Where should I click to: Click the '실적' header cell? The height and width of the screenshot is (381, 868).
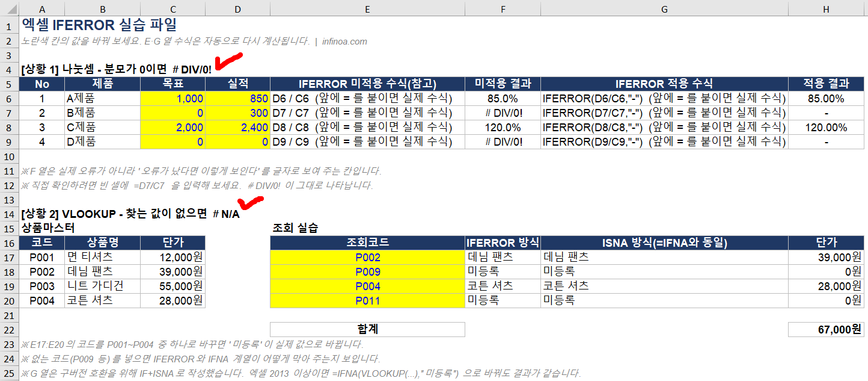click(237, 84)
